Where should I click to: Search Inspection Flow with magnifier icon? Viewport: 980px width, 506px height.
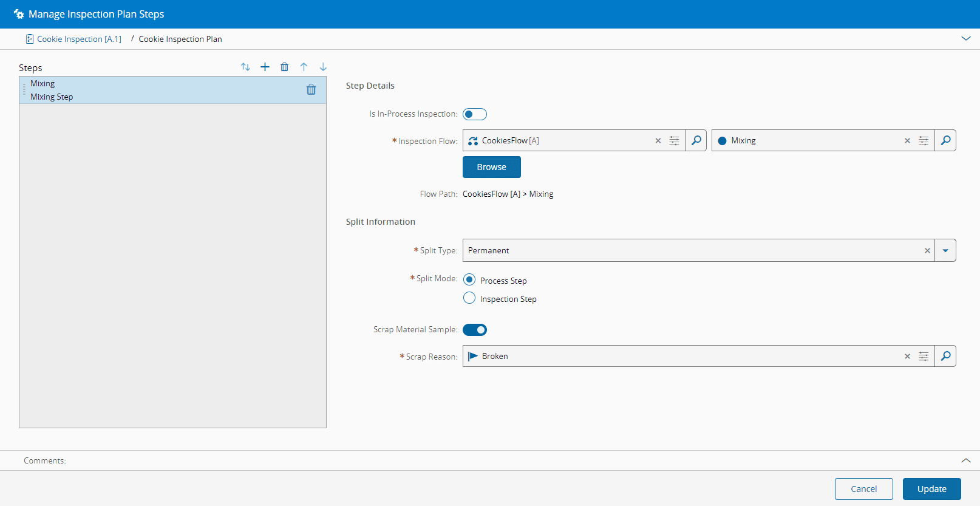(696, 140)
